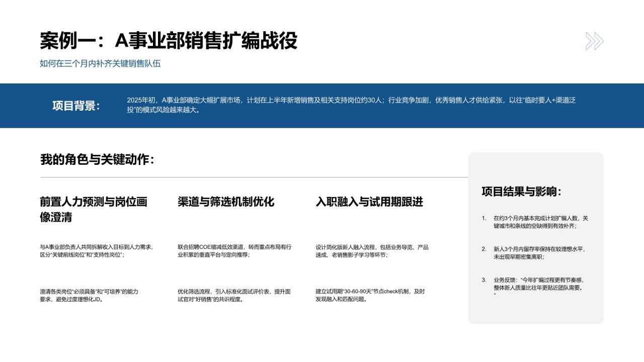This screenshot has height=362, width=644.
Task: Click subtitle 如何在三个月内补齐关键销售队伍
Action: [x=100, y=63]
